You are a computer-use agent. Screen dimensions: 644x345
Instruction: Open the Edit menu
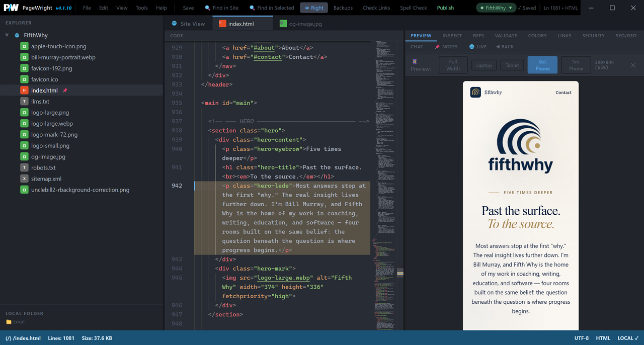click(x=104, y=8)
